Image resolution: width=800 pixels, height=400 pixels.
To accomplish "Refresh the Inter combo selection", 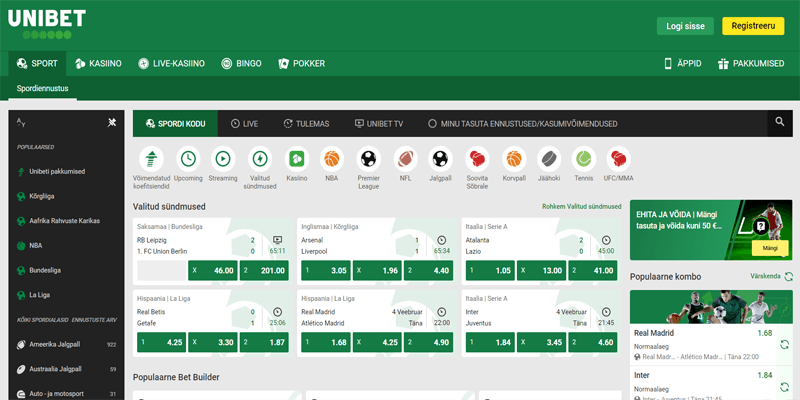I will [784, 387].
